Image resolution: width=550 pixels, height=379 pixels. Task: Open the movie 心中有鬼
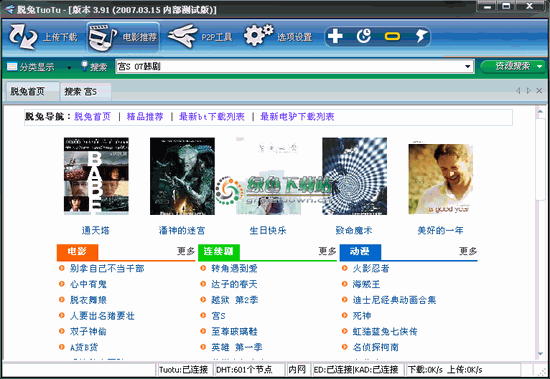pos(88,284)
